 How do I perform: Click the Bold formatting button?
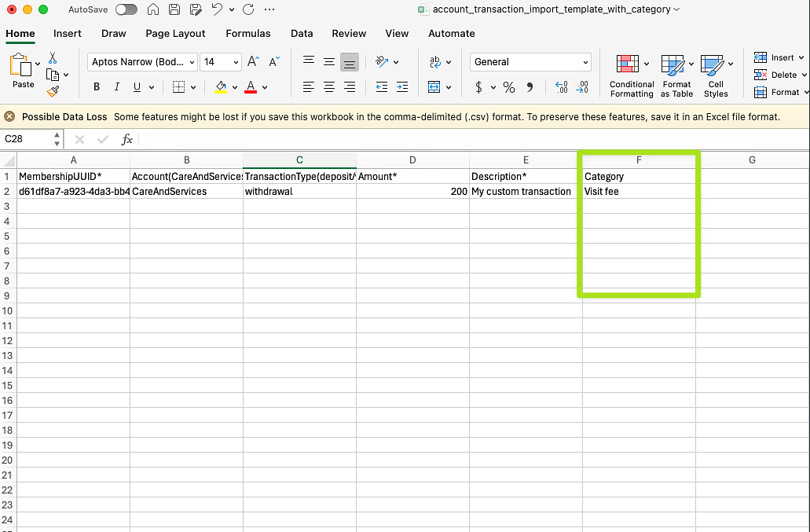(97, 87)
